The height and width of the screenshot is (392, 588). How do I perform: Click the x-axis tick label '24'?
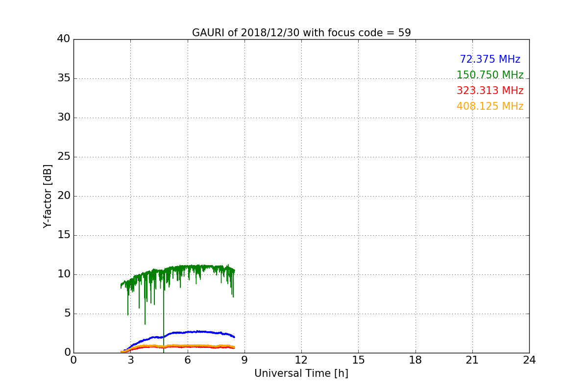(x=529, y=360)
